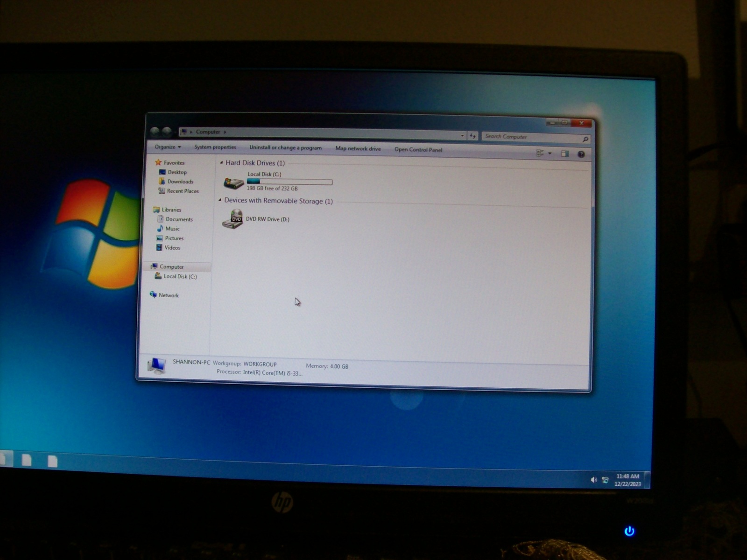Screen dimensions: 747x560
Task: Click Map network drive in toolbar
Action: 358,148
